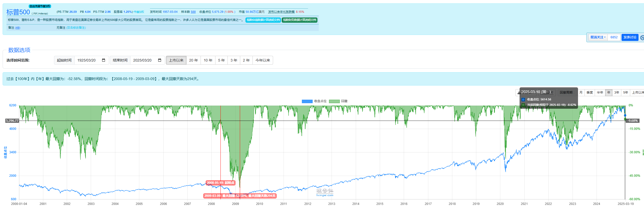644x219 pixels.
Task: Click the circular icon beside 发表讨论
Action: point(642,38)
